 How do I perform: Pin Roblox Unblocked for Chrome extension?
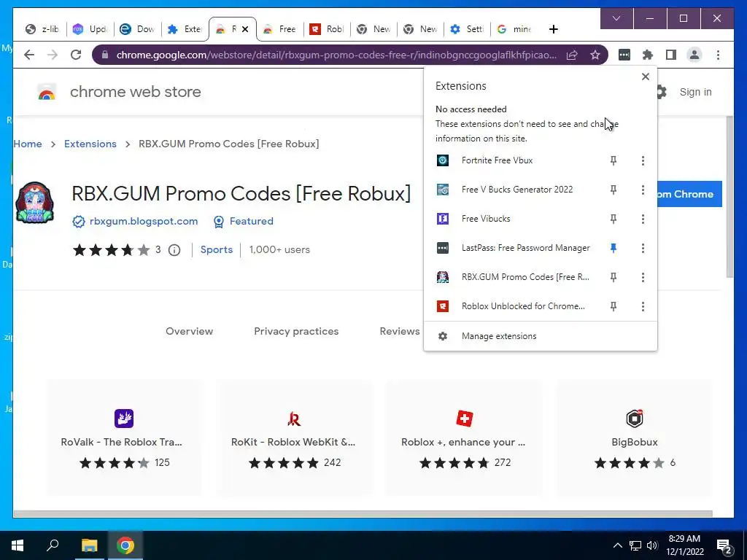coord(614,306)
